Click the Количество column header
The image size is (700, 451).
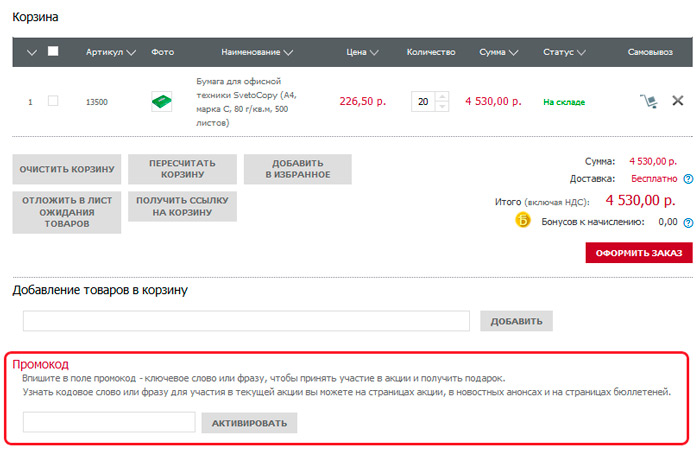(431, 52)
